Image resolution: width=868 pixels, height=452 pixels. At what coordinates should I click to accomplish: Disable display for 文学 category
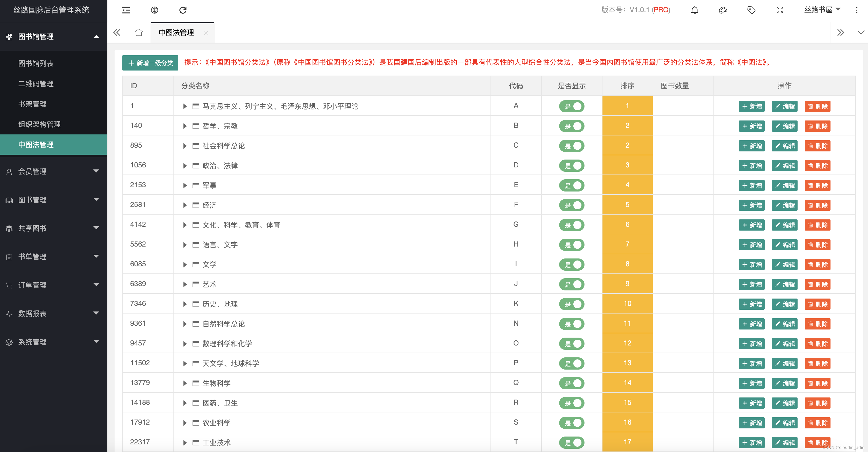coord(572,265)
